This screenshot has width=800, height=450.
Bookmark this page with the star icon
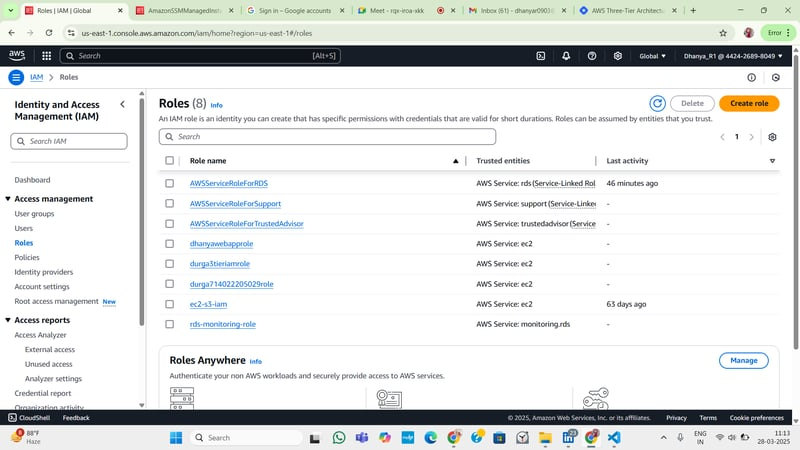point(723,33)
